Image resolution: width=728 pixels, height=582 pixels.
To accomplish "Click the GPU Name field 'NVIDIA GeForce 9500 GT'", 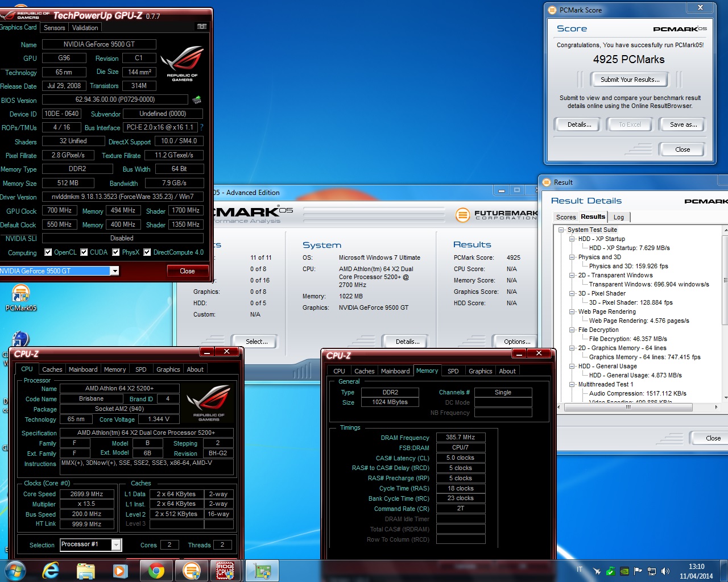I will coord(100,44).
